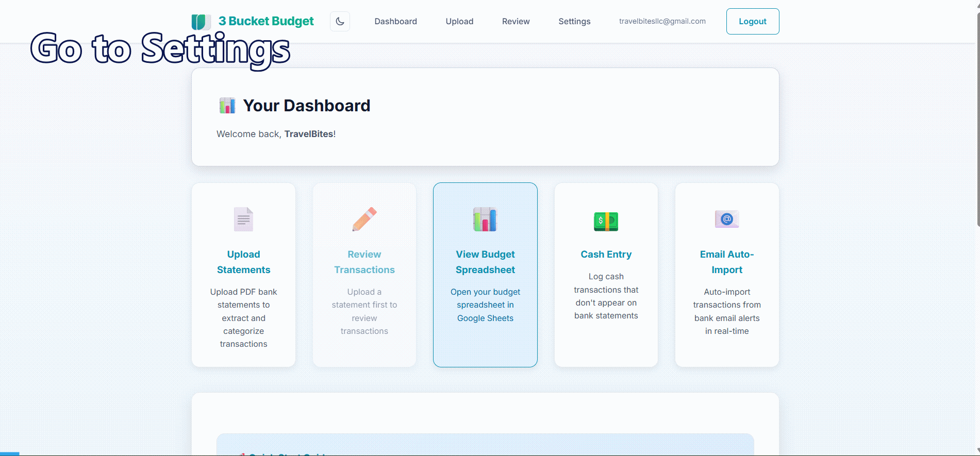Open the Review nav item
The height and width of the screenshot is (456, 980).
click(x=516, y=22)
